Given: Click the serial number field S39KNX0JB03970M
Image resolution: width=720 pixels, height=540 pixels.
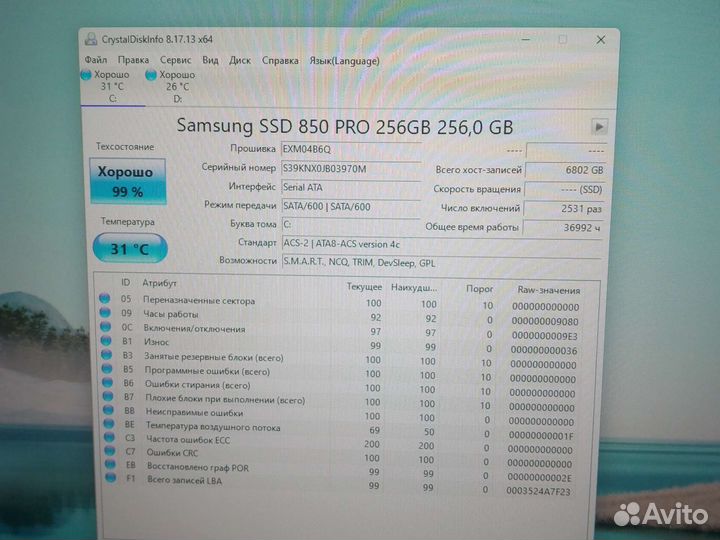Looking at the screenshot, I should pos(351,169).
